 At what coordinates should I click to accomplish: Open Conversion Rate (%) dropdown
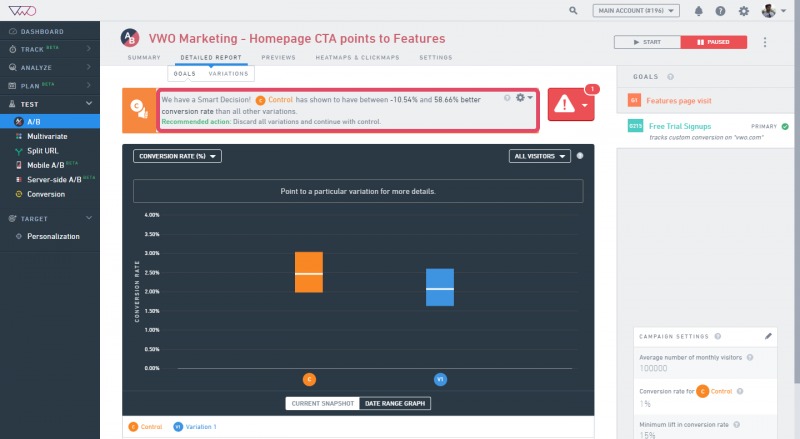click(x=177, y=156)
